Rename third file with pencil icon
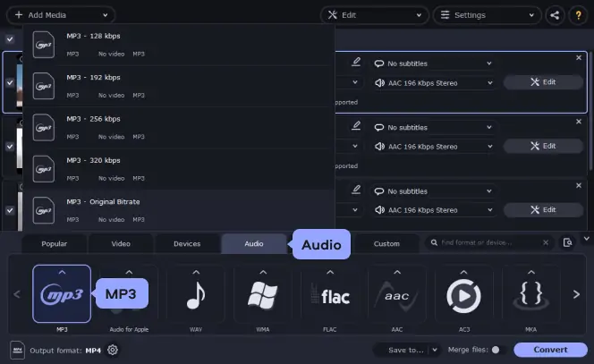 (x=356, y=190)
